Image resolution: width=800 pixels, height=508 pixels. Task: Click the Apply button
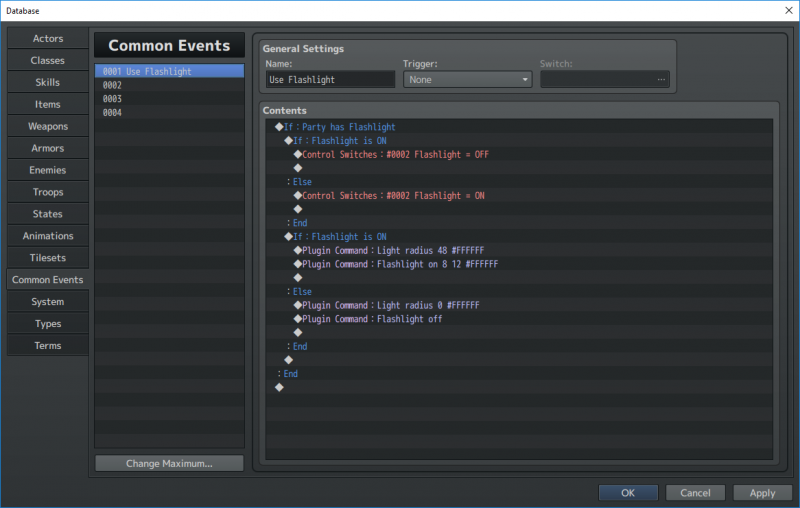(x=763, y=493)
